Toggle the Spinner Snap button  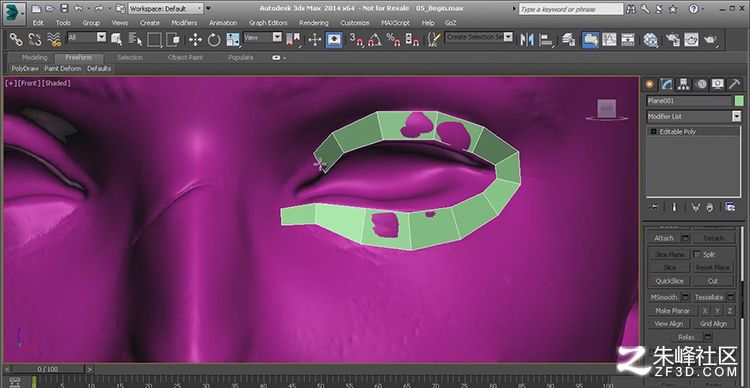[x=412, y=40]
